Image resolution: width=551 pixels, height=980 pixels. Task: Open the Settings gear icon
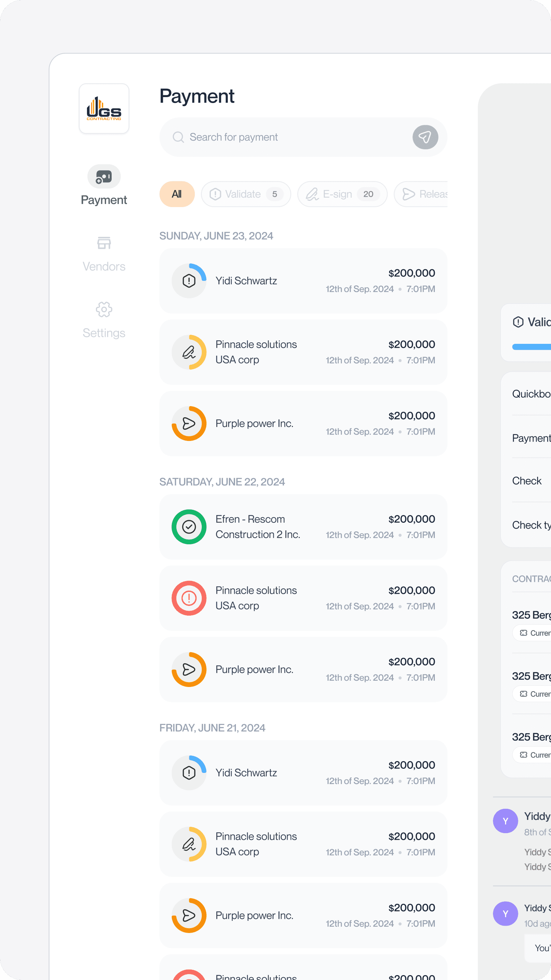pyautogui.click(x=104, y=310)
